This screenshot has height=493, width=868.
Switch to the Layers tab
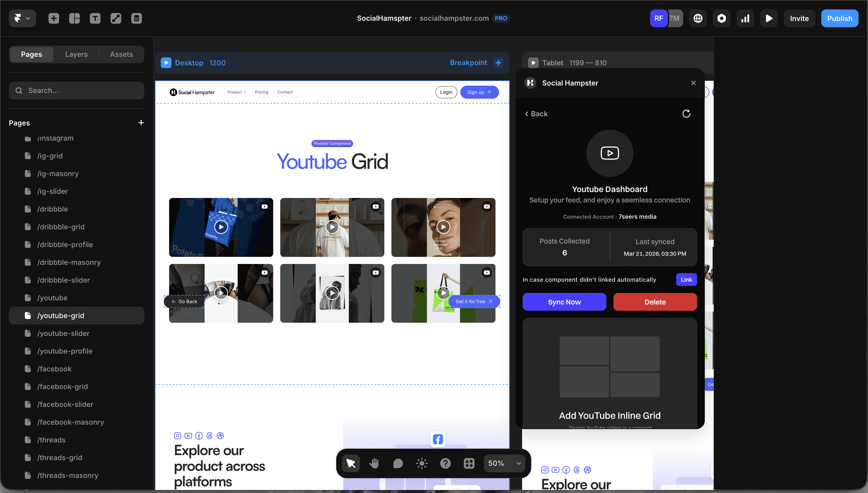76,54
